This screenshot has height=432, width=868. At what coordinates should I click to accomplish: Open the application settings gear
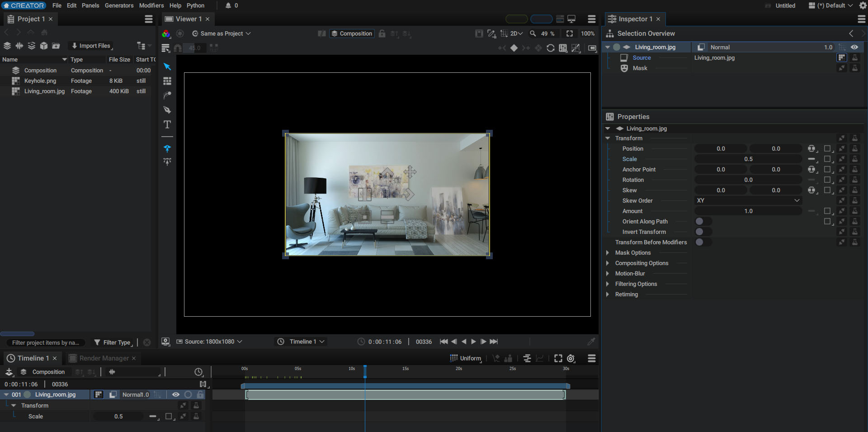(863, 5)
